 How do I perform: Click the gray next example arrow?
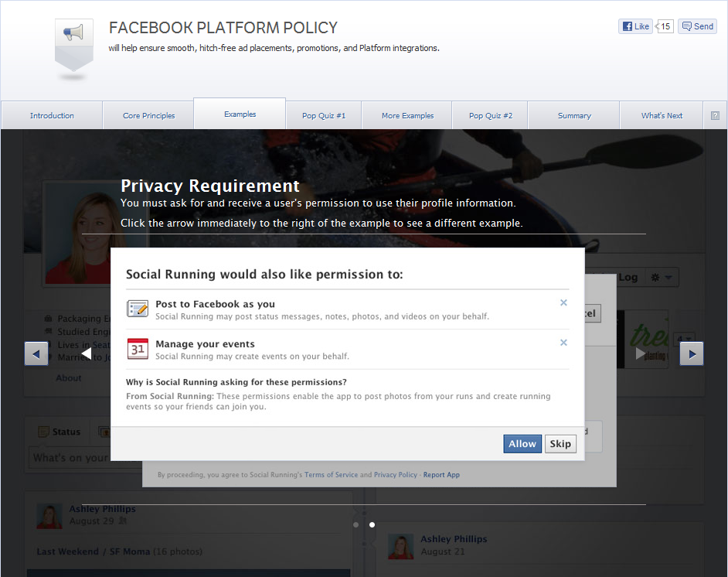pyautogui.click(x=640, y=353)
